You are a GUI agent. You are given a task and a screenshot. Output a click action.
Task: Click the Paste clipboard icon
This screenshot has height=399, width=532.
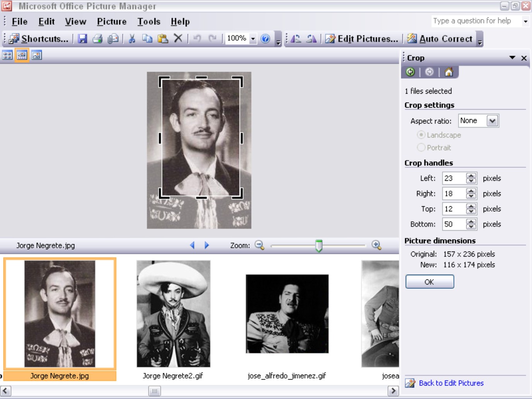point(163,39)
